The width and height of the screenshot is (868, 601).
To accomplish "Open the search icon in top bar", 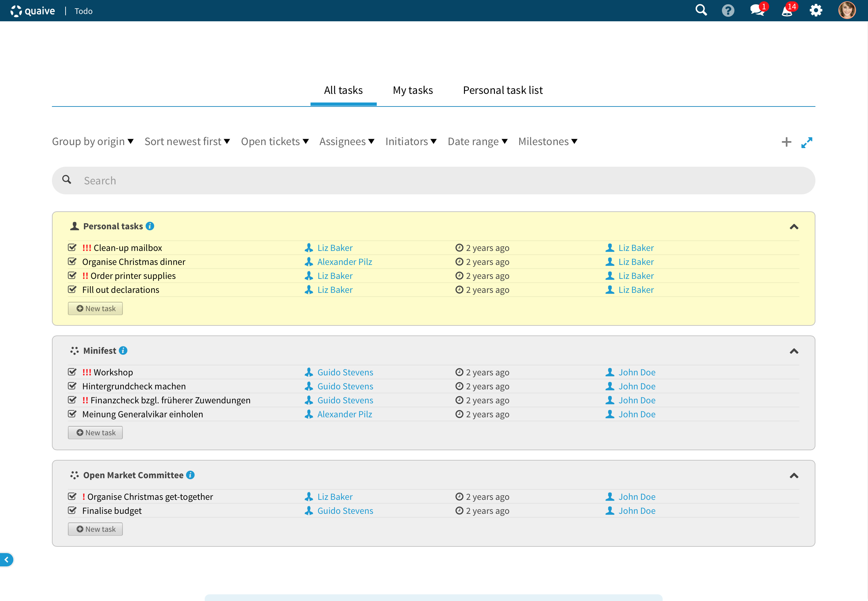I will coord(701,10).
